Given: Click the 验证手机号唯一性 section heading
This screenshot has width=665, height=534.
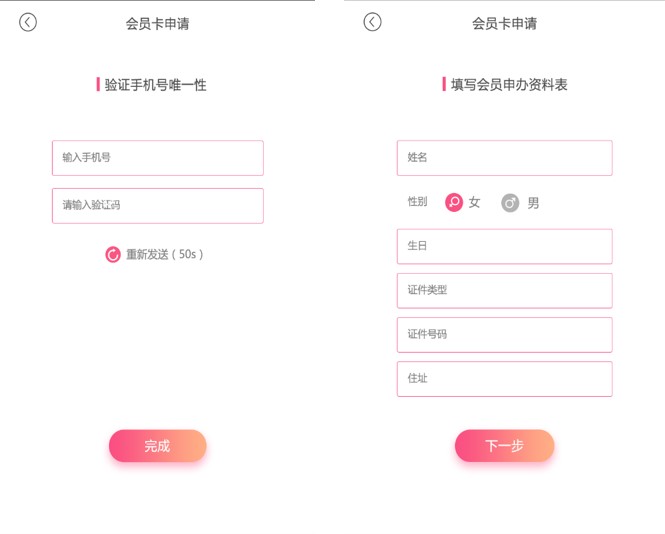Looking at the screenshot, I should (155, 85).
